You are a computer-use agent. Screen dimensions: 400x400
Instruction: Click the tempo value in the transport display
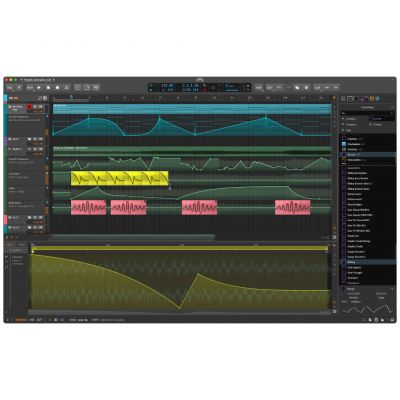[167, 86]
